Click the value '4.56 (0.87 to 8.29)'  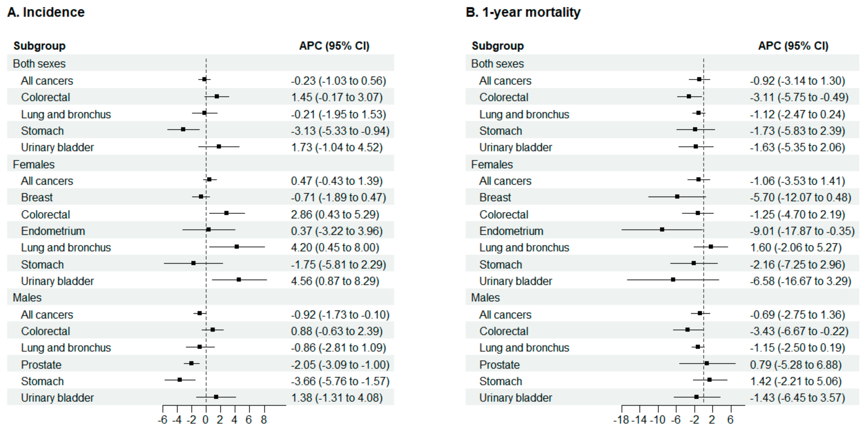tap(335, 281)
